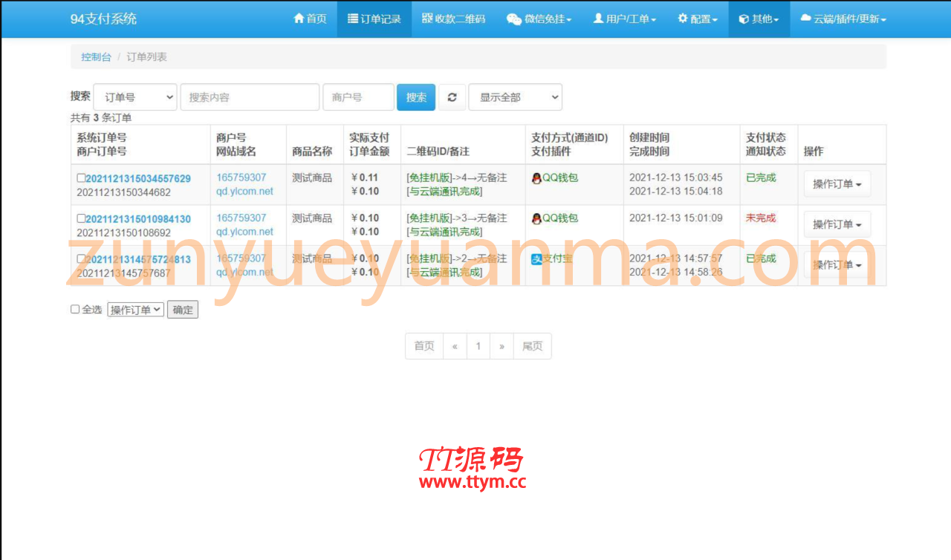Open the 显示全部 filter dropdown
The height and width of the screenshot is (560, 951).
click(x=515, y=97)
